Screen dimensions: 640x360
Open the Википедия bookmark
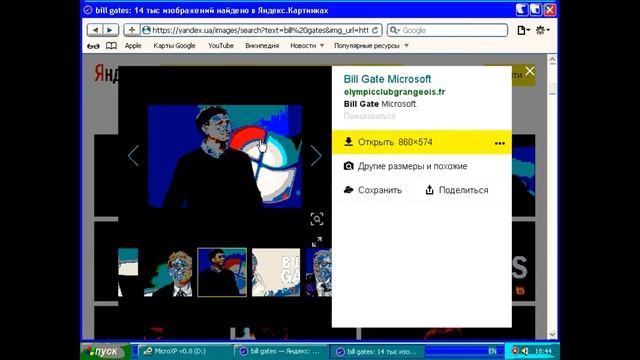(262, 46)
